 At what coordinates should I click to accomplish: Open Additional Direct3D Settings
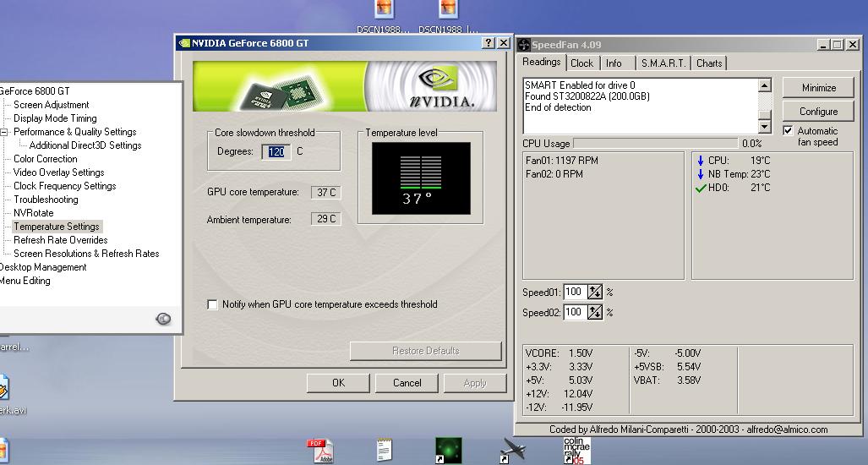click(x=85, y=145)
